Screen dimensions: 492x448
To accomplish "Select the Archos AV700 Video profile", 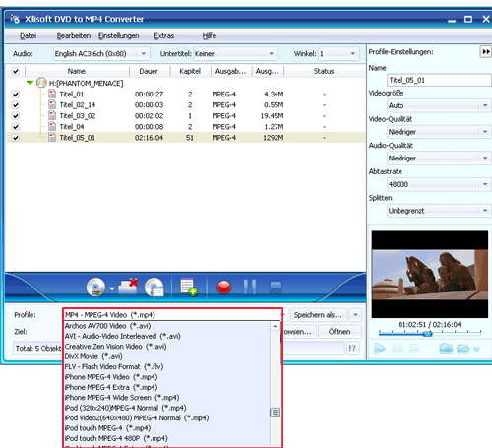I will click(x=167, y=326).
